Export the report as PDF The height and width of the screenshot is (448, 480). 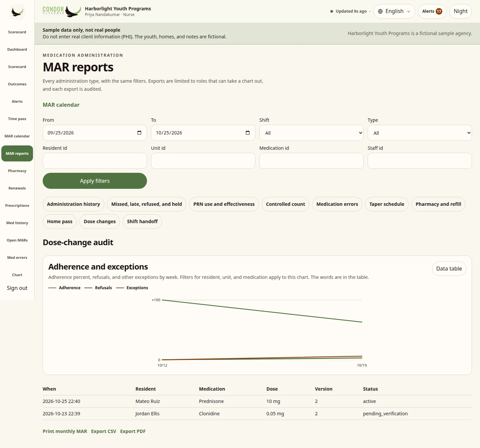coord(133,431)
